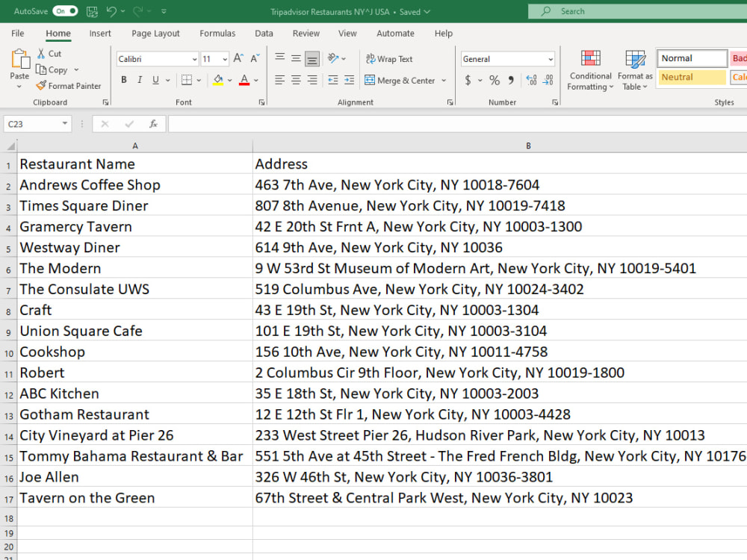Open the Formulas tab
747x560 pixels.
point(217,34)
